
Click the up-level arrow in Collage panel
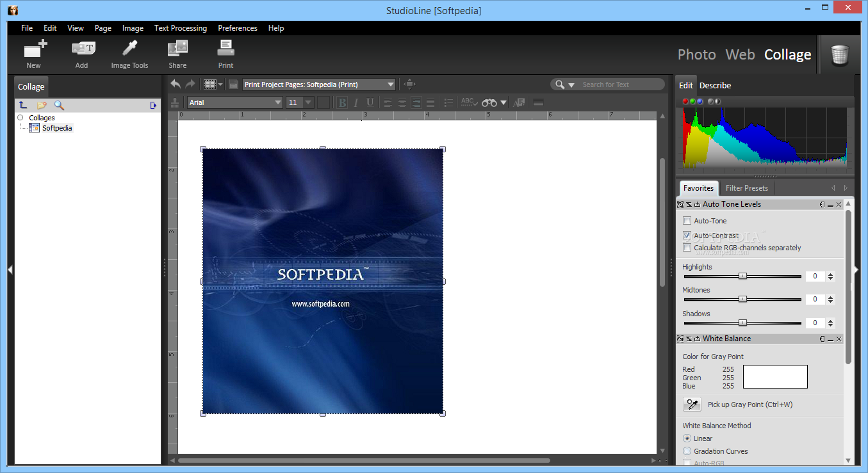coord(23,105)
